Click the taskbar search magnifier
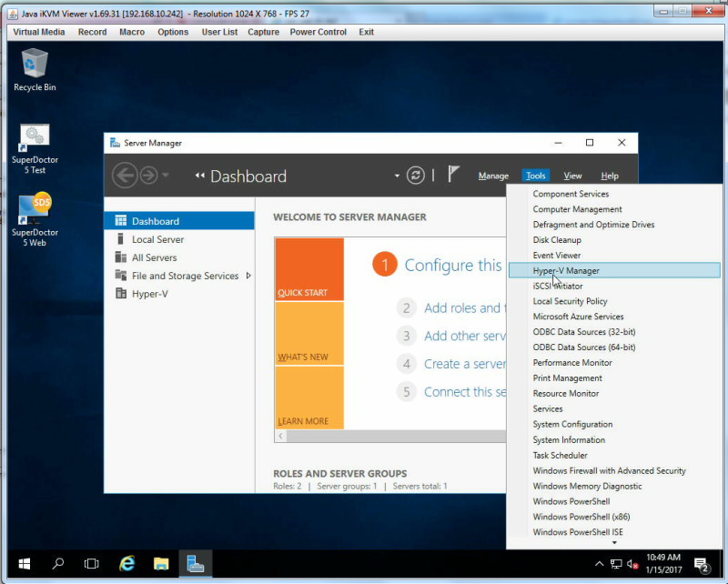This screenshot has height=584, width=728. pyautogui.click(x=58, y=564)
